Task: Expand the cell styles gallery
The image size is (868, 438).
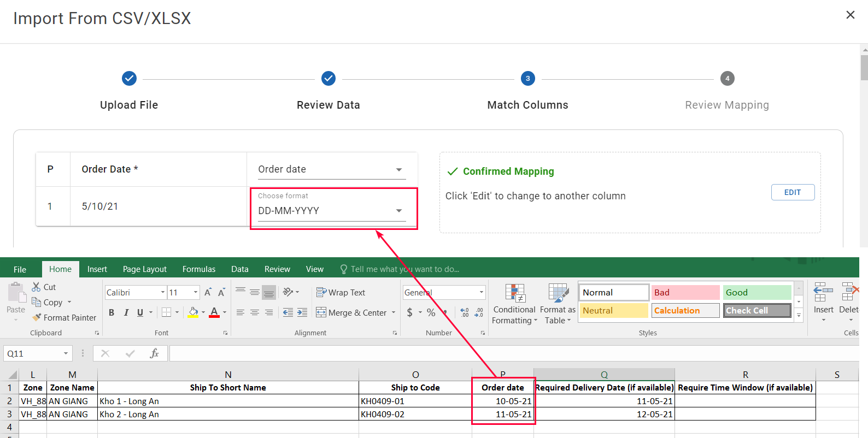Action: [799, 315]
